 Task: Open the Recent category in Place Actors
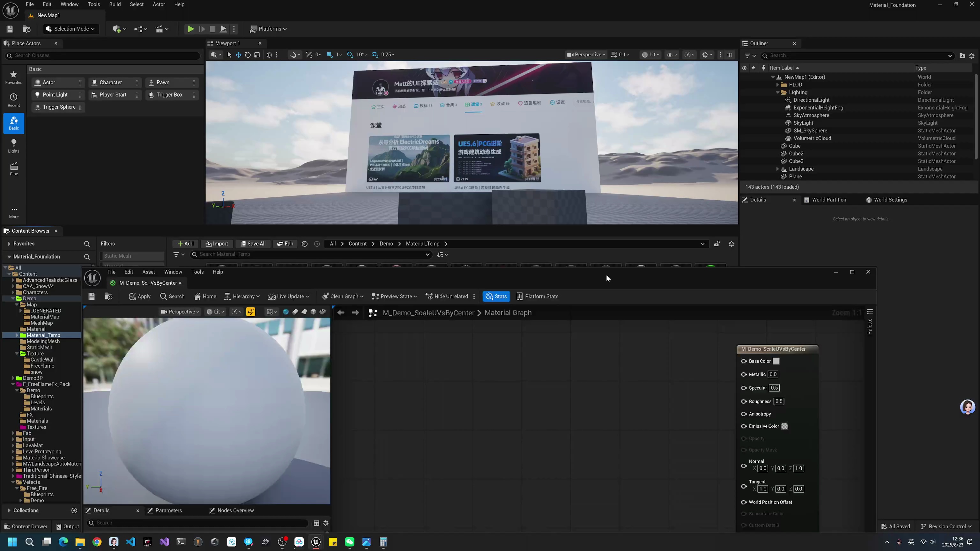point(14,100)
